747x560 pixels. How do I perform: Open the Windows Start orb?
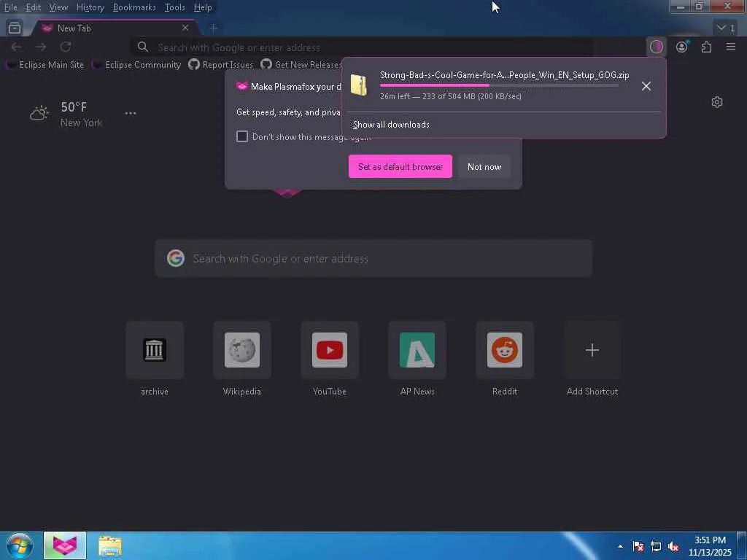tap(20, 545)
